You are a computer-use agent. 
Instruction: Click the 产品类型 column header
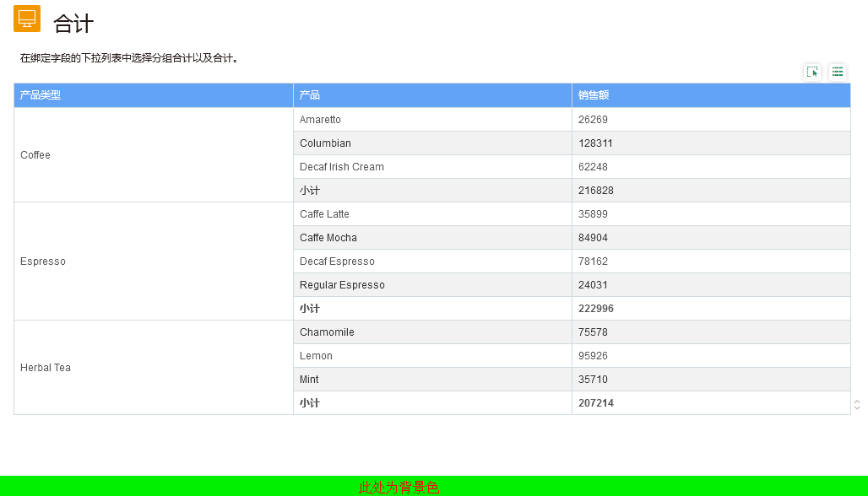click(x=41, y=95)
